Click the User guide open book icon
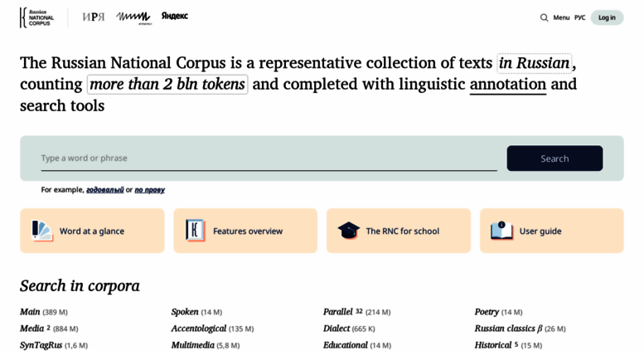644x351 pixels. pyautogui.click(x=501, y=230)
